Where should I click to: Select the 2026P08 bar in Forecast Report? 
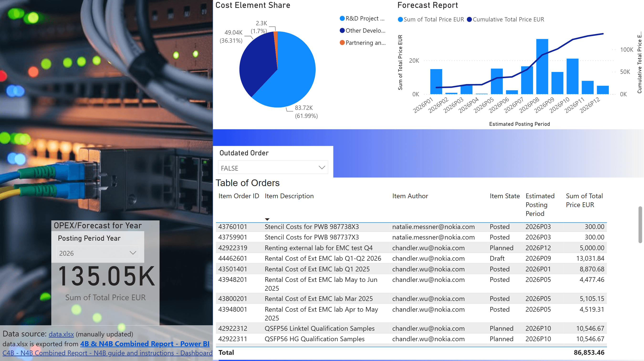(542, 66)
